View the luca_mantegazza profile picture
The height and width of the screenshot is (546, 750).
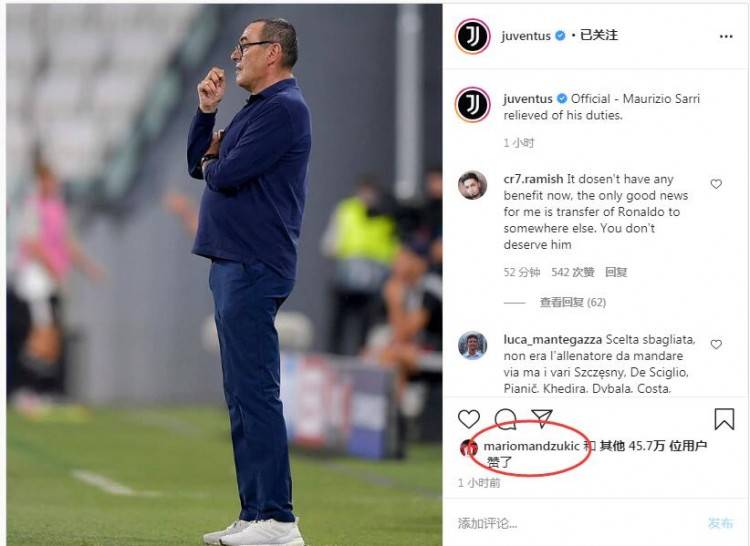[473, 345]
